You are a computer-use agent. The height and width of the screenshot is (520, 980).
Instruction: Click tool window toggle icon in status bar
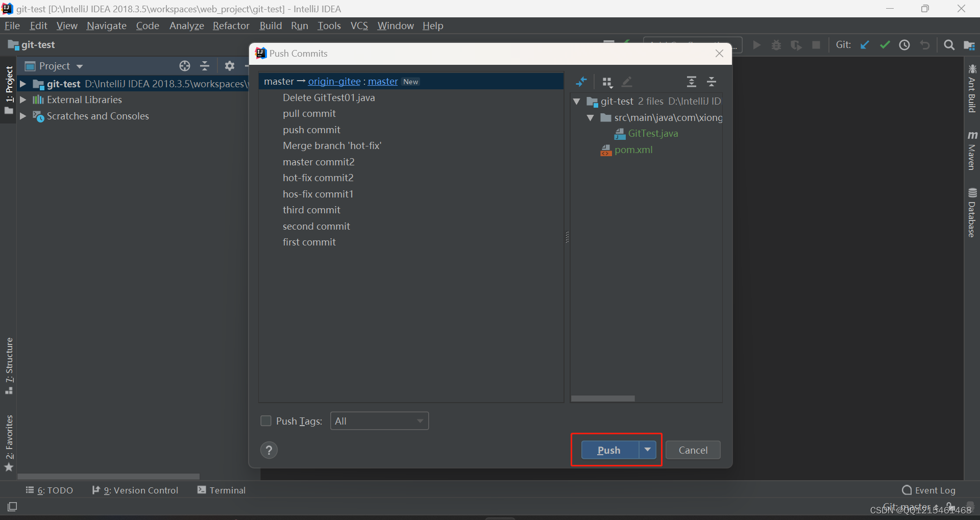12,507
